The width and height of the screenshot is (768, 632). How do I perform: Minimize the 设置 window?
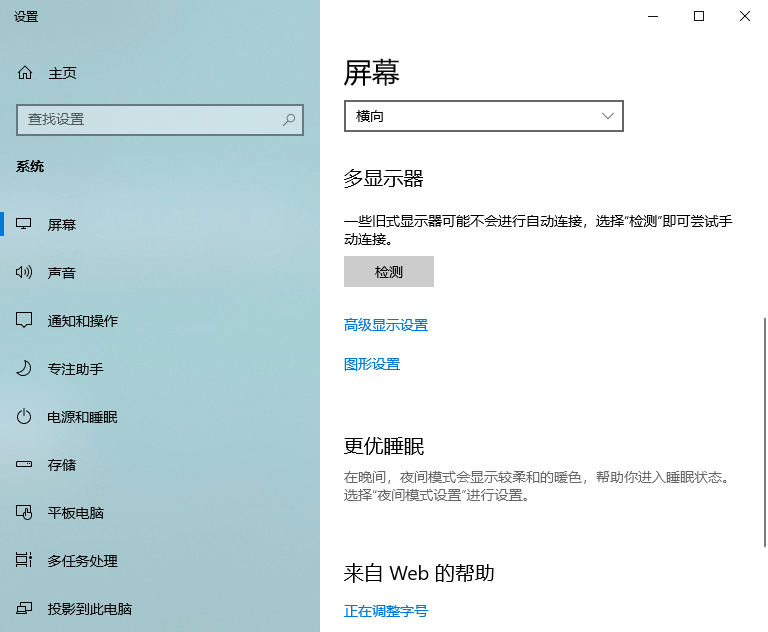tap(653, 16)
